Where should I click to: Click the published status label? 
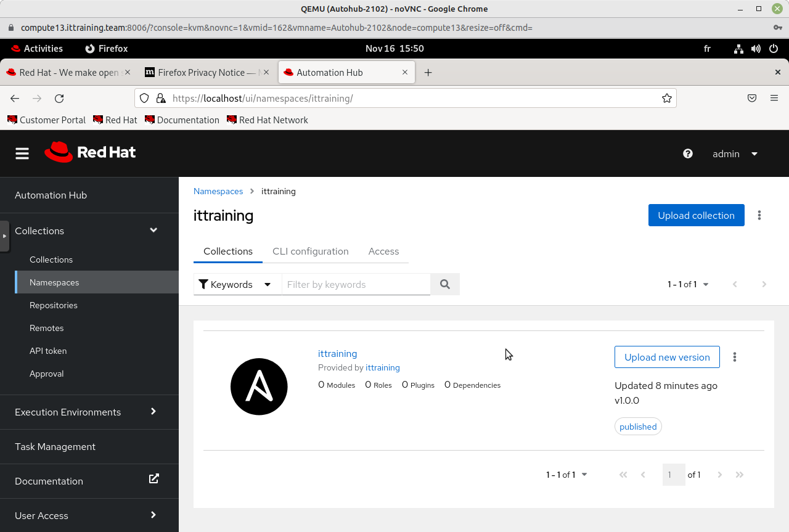coord(638,427)
